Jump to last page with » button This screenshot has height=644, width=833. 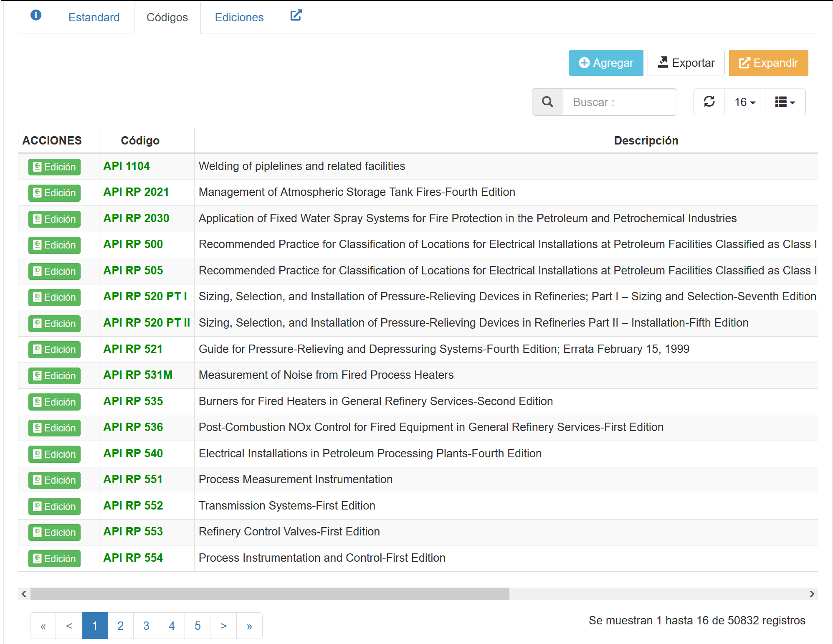[249, 626]
